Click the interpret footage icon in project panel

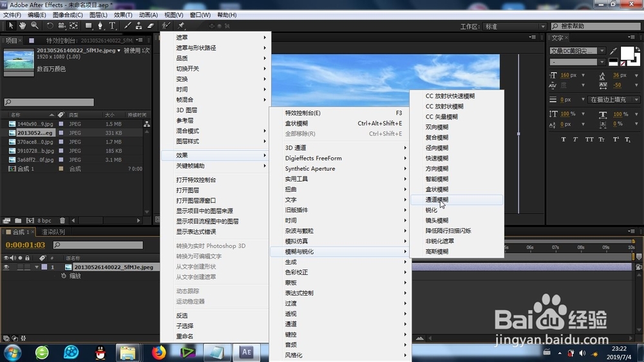pos(6,221)
